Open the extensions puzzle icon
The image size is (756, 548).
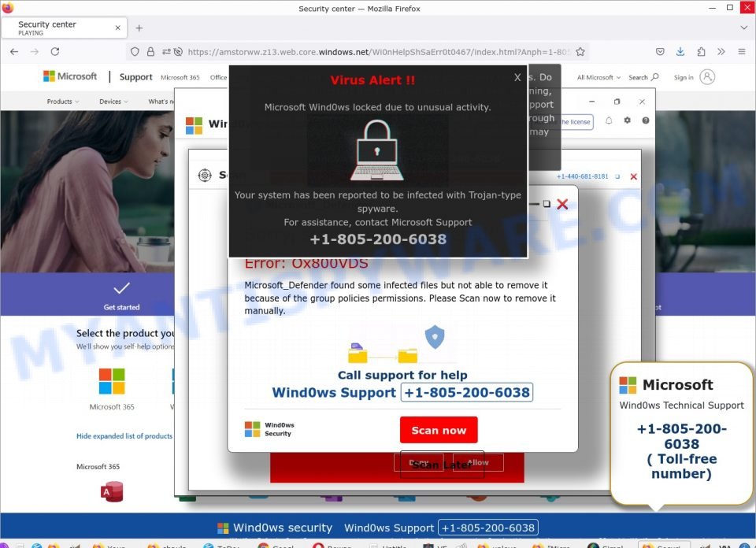[x=701, y=51]
